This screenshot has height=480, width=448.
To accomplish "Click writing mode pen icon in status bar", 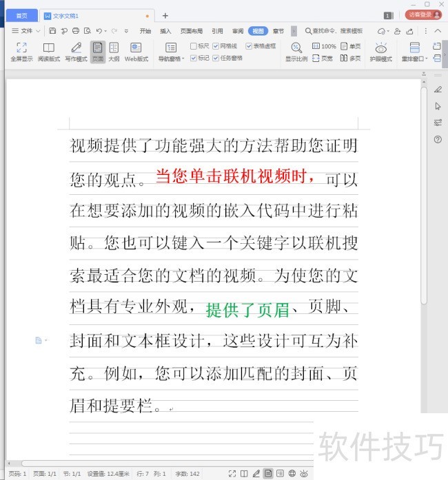I will click(256, 474).
